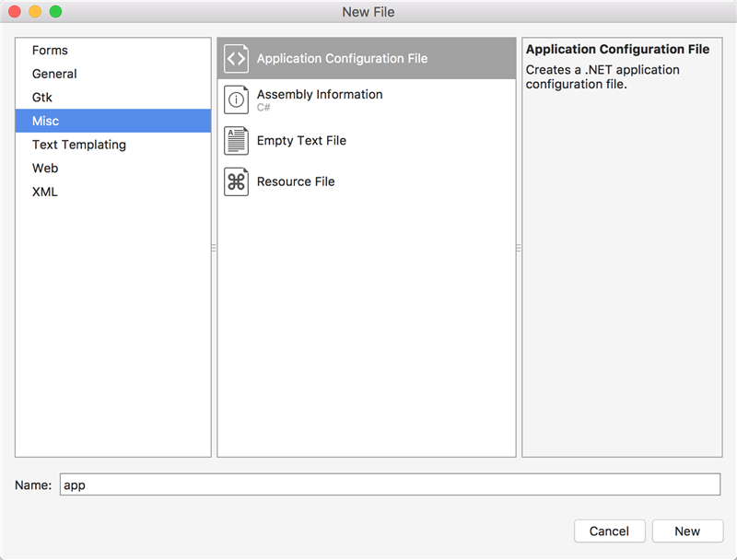Image resolution: width=737 pixels, height=560 pixels.
Task: Select the Application Configuration File template
Action: click(x=367, y=59)
